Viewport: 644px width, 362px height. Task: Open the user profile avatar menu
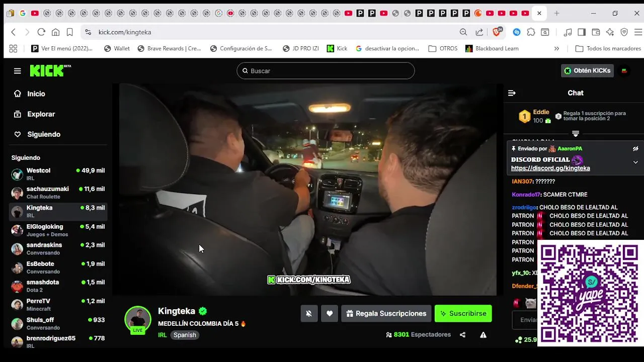(624, 71)
